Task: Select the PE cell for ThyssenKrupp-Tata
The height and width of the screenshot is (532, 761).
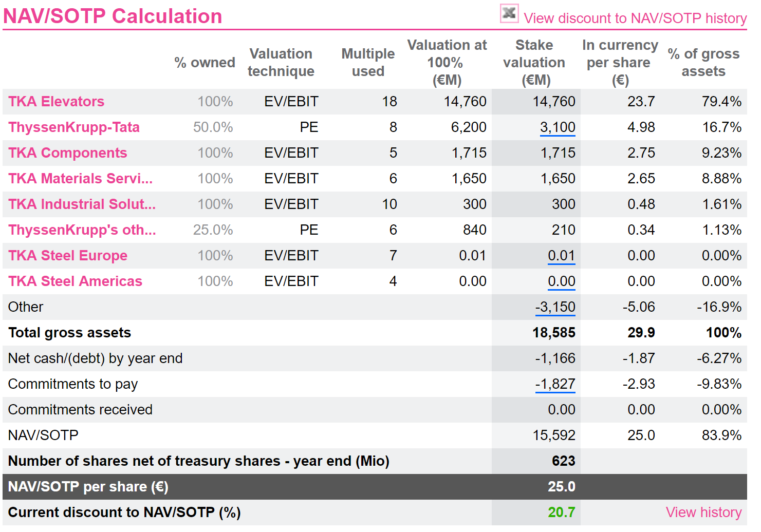Action: tap(309, 127)
